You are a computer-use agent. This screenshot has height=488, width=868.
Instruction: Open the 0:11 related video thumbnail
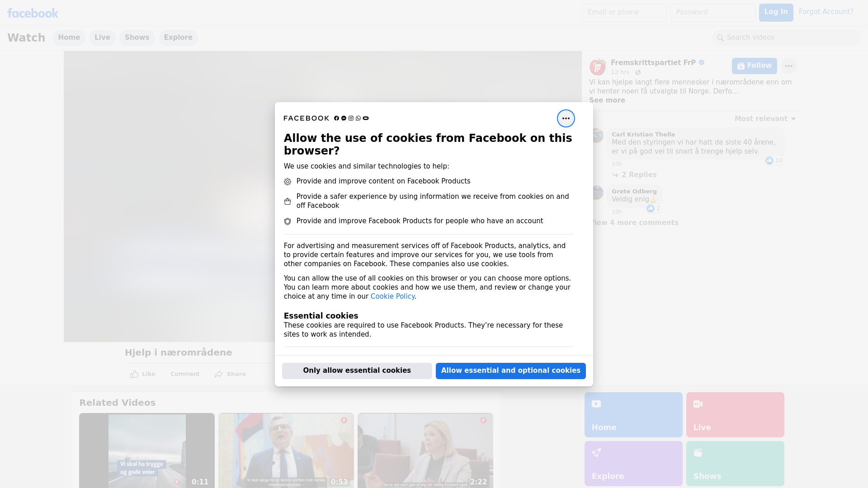[147, 450]
